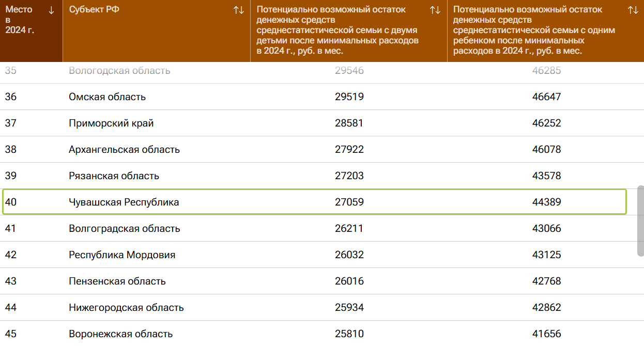644x346 pixels.
Task: Click the sort arrows in the two-children family column
Action: pos(435,10)
